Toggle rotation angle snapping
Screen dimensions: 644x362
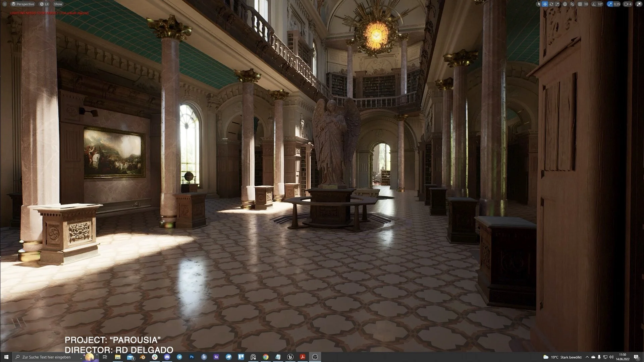pyautogui.click(x=594, y=4)
